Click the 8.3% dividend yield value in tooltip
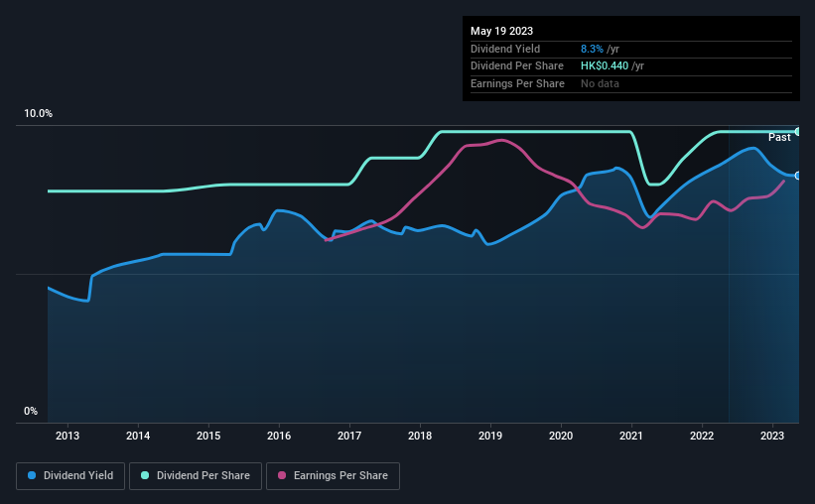The width and height of the screenshot is (815, 504). (x=592, y=49)
